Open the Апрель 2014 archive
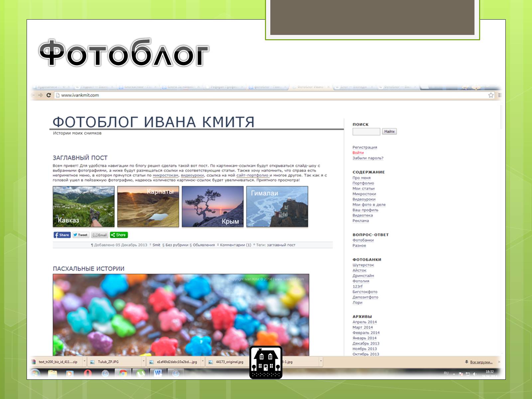This screenshot has height=399, width=532. pyautogui.click(x=364, y=322)
